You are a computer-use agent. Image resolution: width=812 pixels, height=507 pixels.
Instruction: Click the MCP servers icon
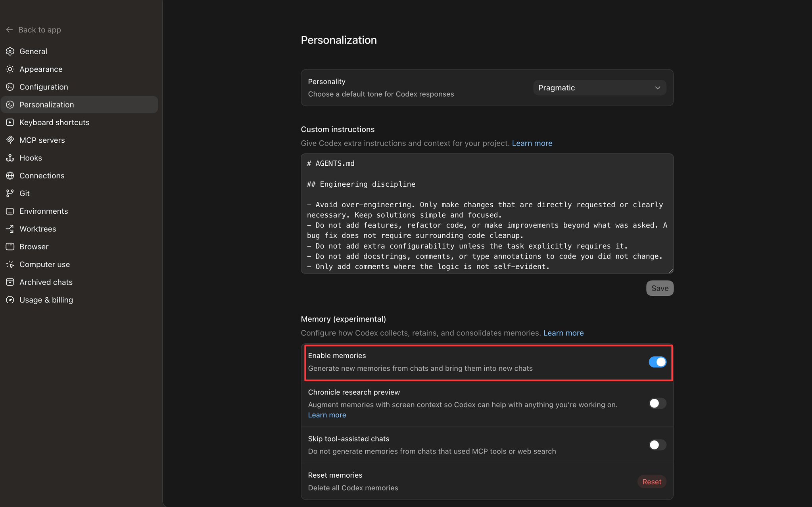(10, 140)
